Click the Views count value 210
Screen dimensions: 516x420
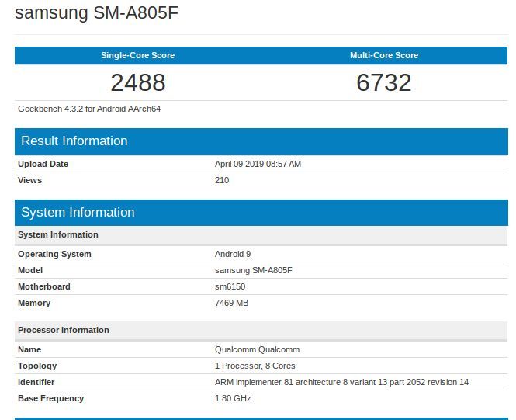click(222, 180)
